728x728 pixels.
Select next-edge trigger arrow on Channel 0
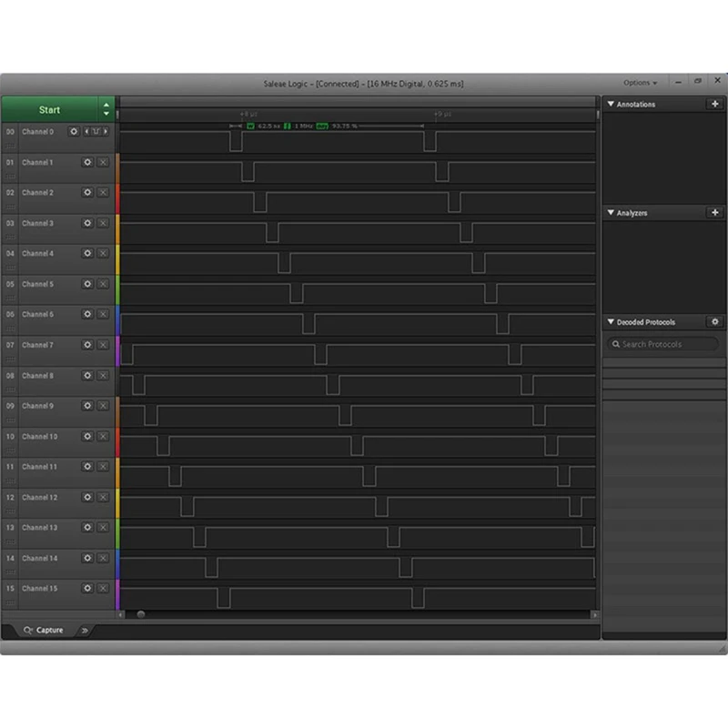106,131
